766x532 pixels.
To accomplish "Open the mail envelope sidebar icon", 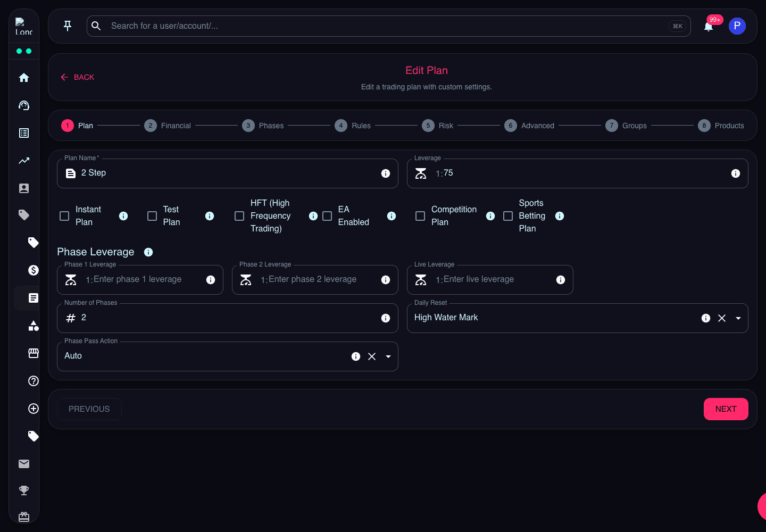I will click(x=24, y=464).
